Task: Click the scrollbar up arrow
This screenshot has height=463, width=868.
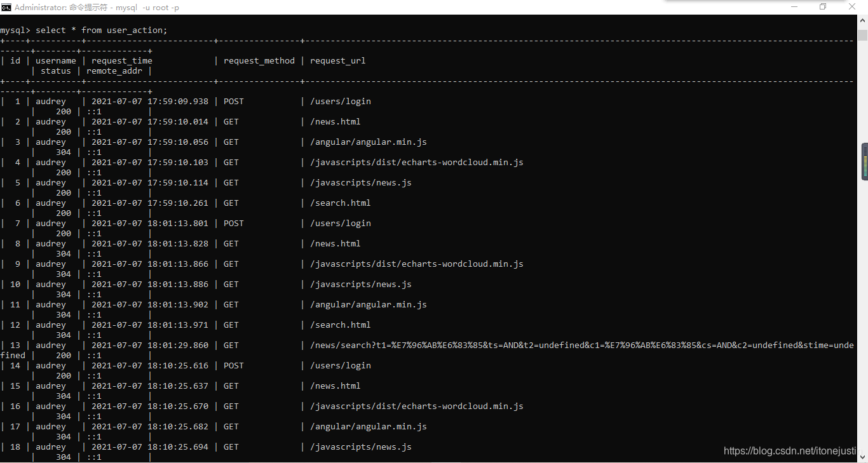Action: (x=862, y=20)
